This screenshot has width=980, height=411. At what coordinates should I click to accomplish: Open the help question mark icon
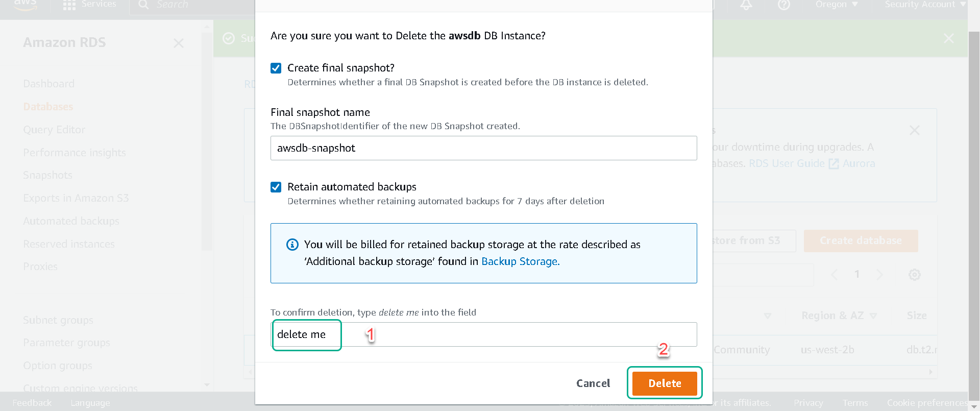pyautogui.click(x=784, y=5)
